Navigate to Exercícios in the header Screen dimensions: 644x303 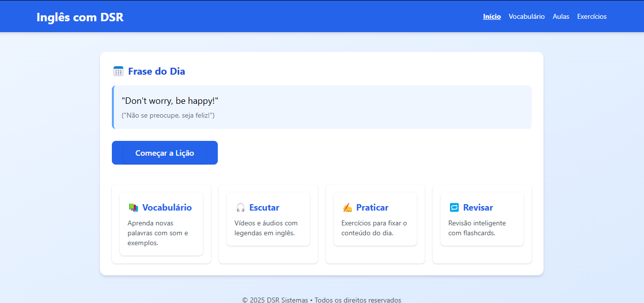coord(592,16)
